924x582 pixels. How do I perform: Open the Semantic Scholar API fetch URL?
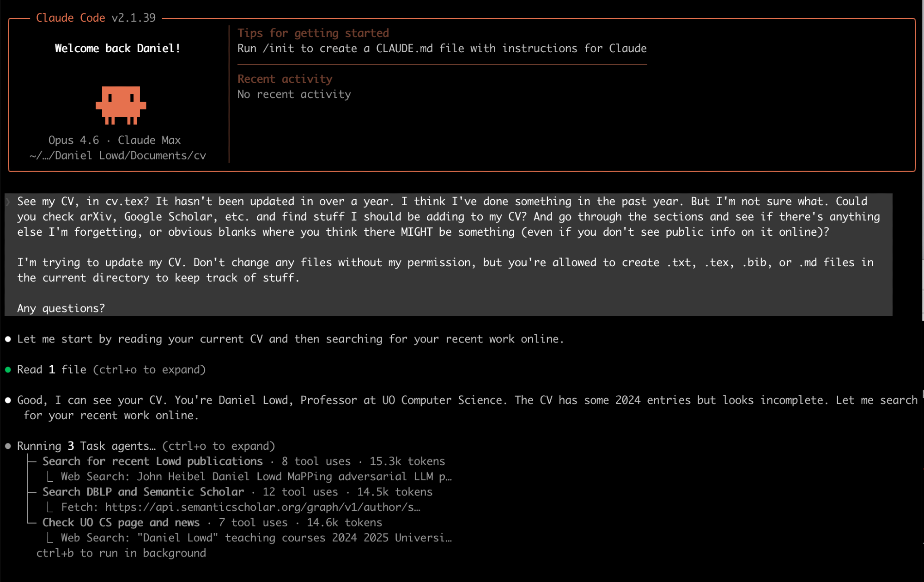[262, 507]
